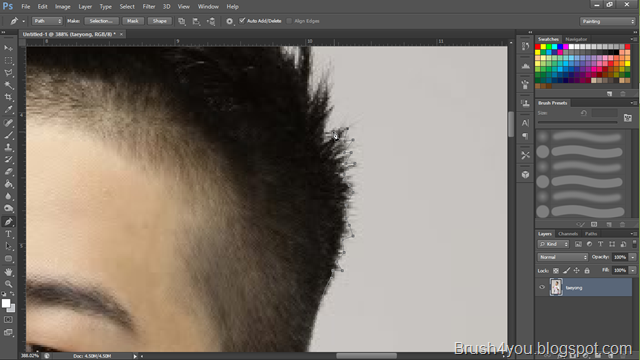Select the Magic Wand tool

coord(8,85)
